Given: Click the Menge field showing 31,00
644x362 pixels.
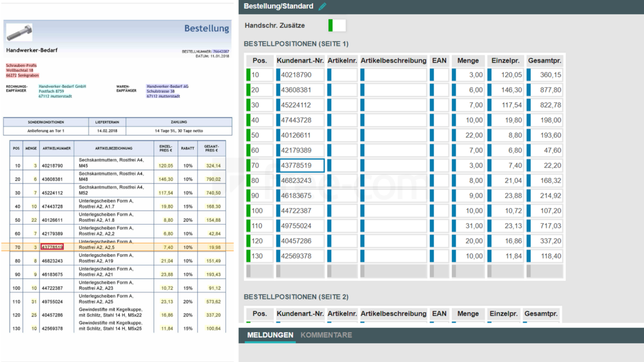Looking at the screenshot, I should click(x=467, y=226).
